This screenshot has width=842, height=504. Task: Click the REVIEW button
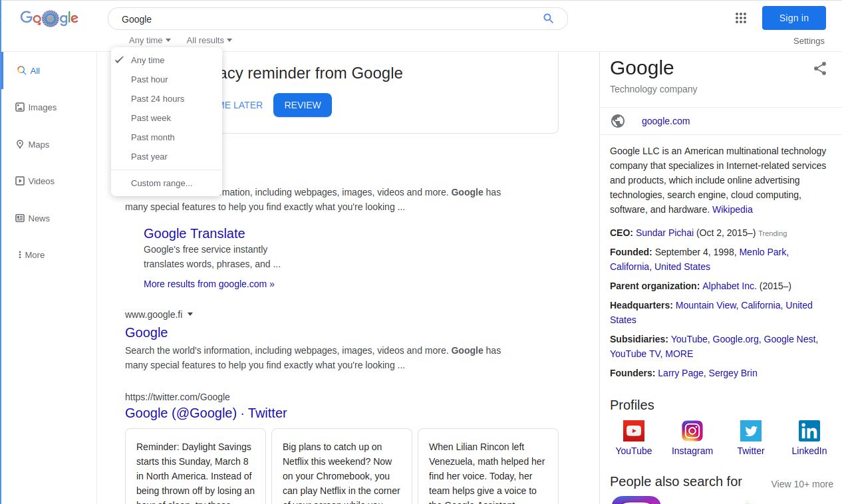tap(303, 105)
